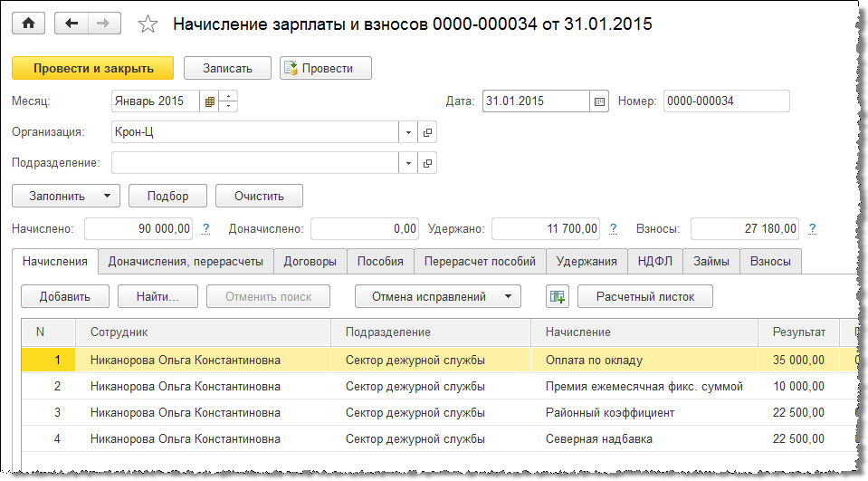Click the N column header
The width and height of the screenshot is (868, 481).
49,332
